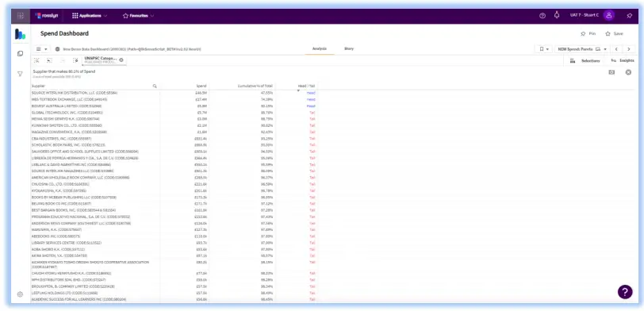Click the bar chart logo in the left sidebar
The image size is (644, 311).
(x=20, y=34)
